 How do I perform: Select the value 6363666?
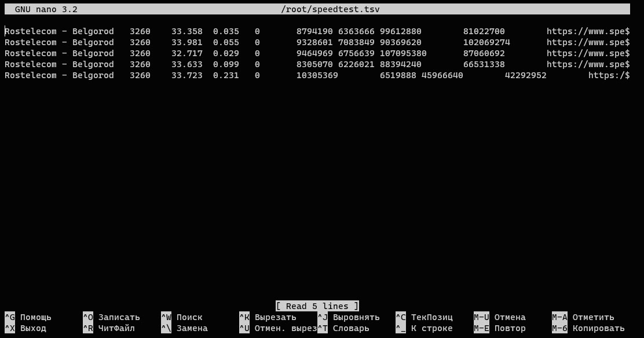(x=357, y=31)
